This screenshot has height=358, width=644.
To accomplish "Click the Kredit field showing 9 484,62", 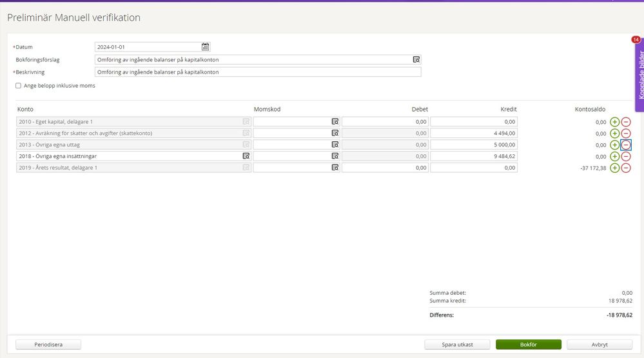I will (474, 156).
